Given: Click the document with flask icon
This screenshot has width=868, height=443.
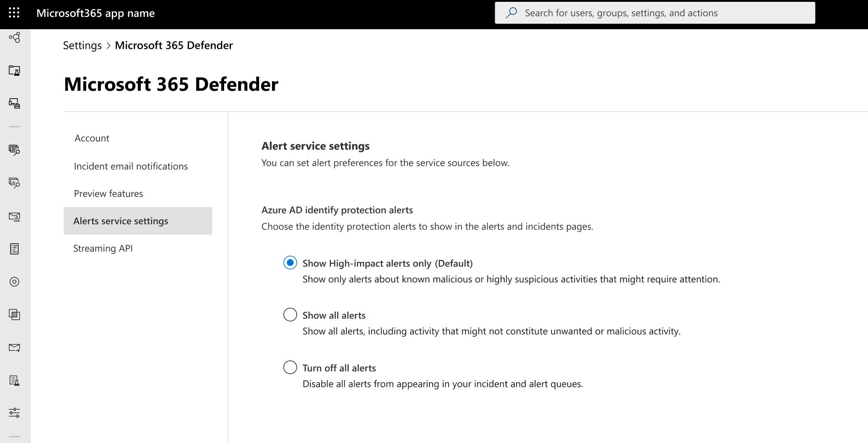Looking at the screenshot, I should [x=15, y=380].
